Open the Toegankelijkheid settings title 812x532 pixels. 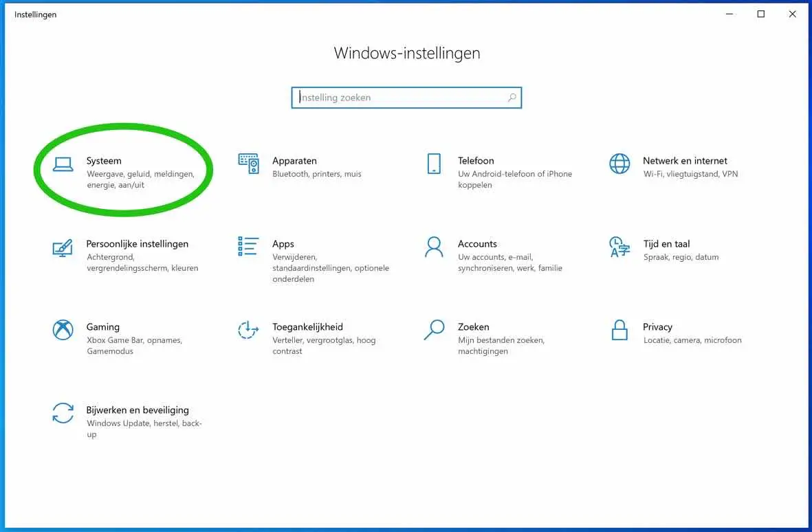(307, 327)
